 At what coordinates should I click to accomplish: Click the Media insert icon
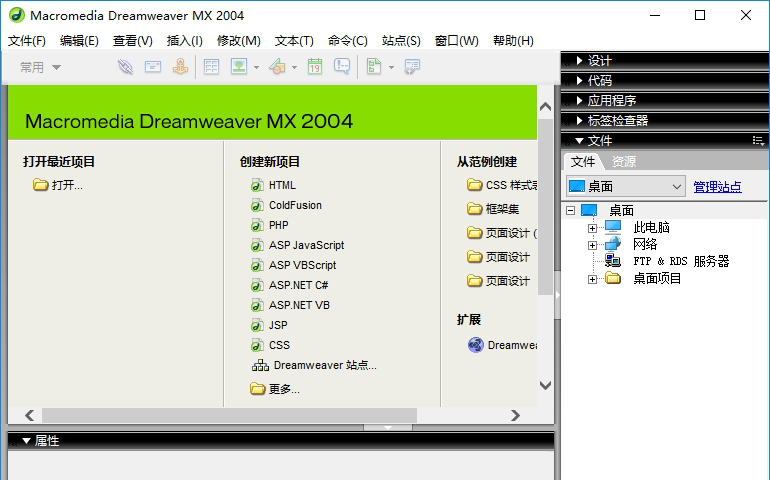(x=277, y=66)
